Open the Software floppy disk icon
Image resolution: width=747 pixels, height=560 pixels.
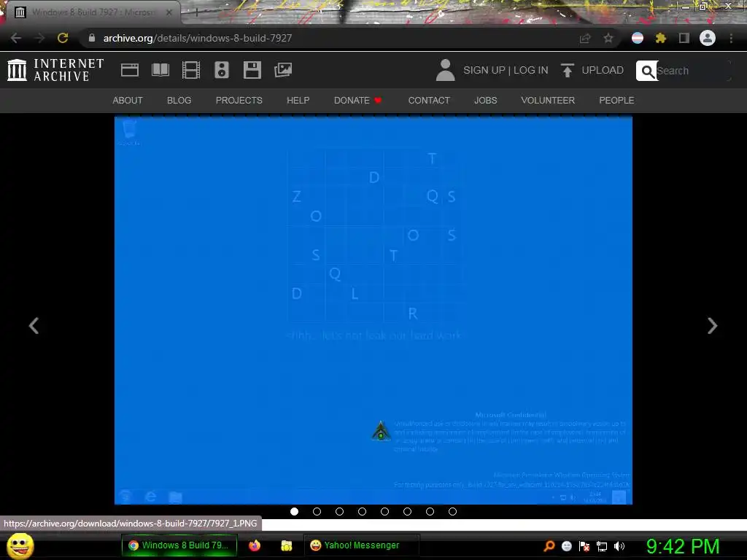pos(252,70)
